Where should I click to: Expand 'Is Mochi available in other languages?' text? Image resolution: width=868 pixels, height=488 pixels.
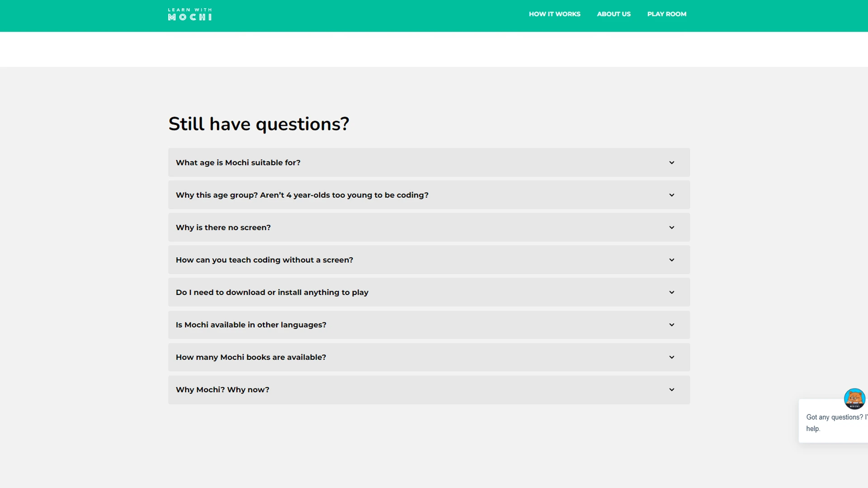(x=251, y=325)
